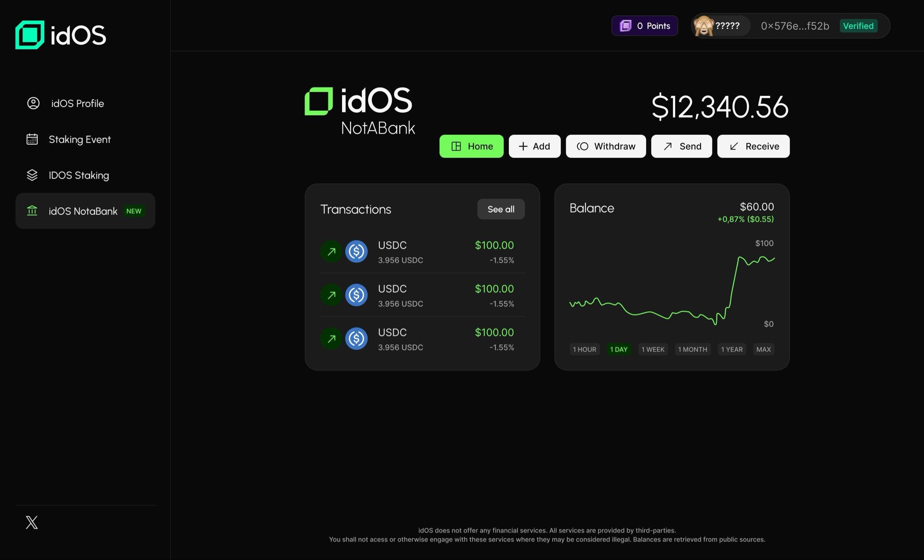924x560 pixels.
Task: Click the idOS NotaBank bank icon
Action: (32, 211)
